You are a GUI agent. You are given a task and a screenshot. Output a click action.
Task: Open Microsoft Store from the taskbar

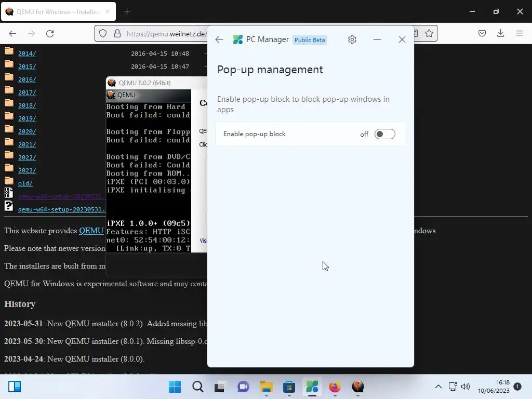point(289,387)
